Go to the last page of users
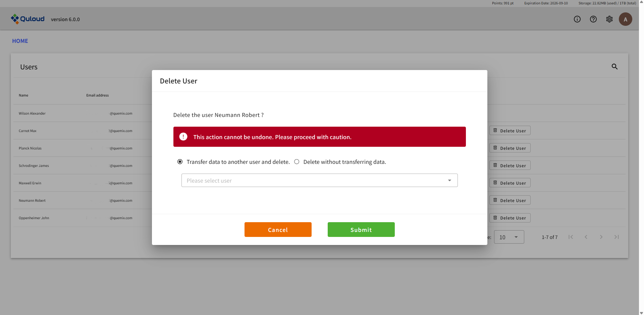 tap(616, 237)
